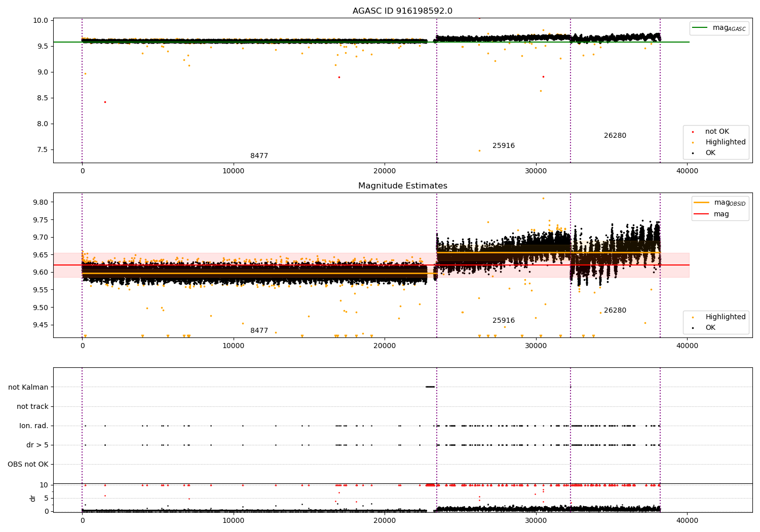Click the 20000 x-tick under middle plot
The width and height of the screenshot is (760, 532).
[385, 346]
